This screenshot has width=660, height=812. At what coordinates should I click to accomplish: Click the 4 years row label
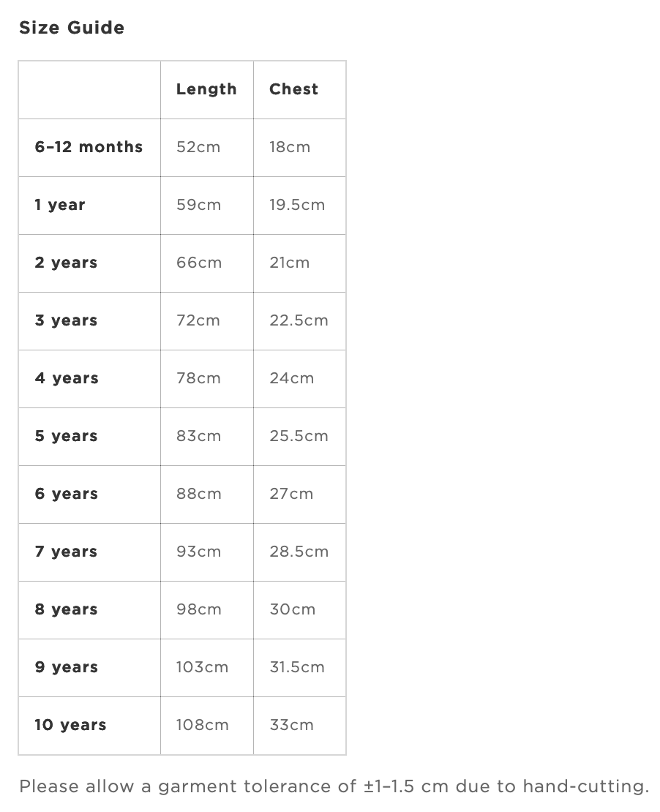pyautogui.click(x=67, y=378)
